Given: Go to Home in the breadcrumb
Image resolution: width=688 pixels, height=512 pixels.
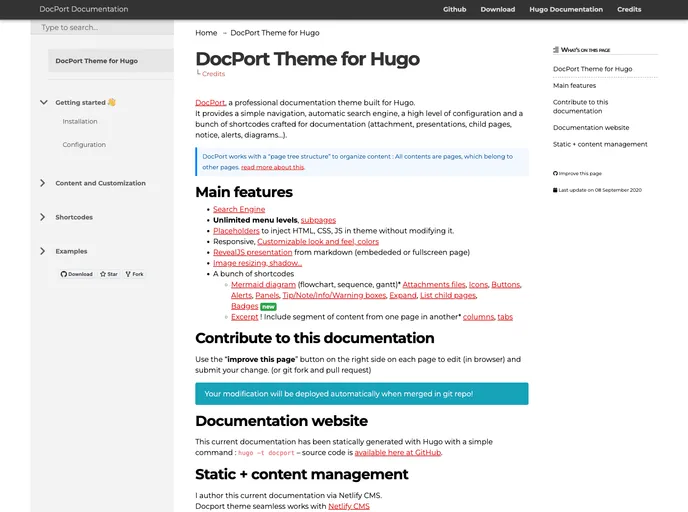Looking at the screenshot, I should point(206,33).
